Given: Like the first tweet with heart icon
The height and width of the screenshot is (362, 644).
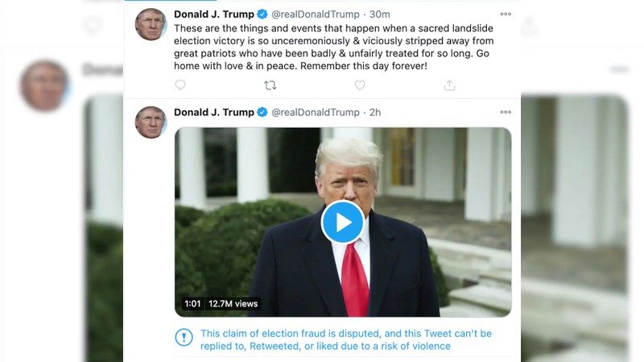Looking at the screenshot, I should pyautogui.click(x=360, y=85).
